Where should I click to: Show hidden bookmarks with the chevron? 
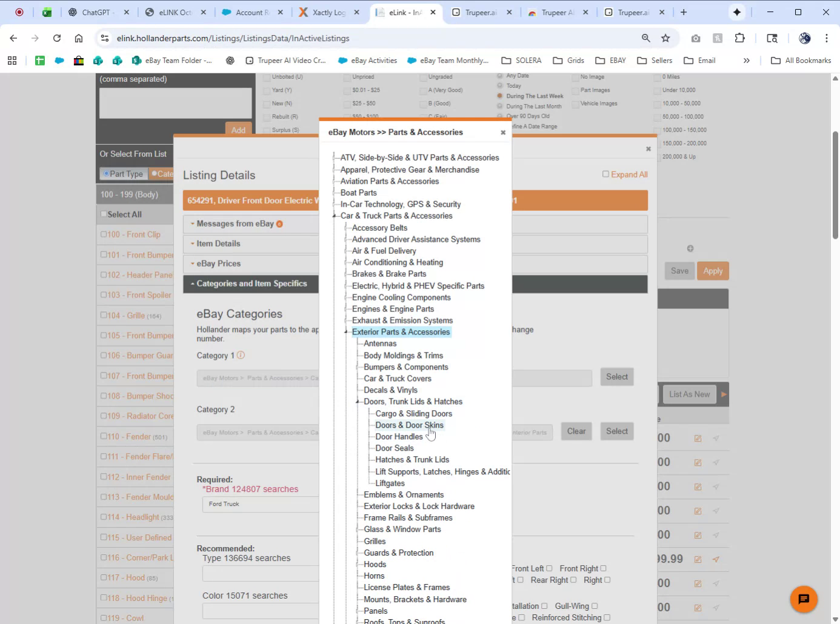(x=747, y=61)
